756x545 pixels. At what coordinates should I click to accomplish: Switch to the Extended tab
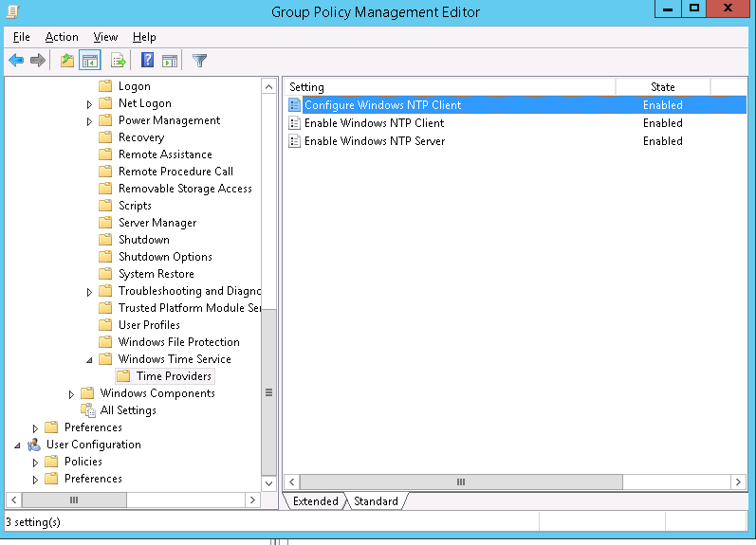[315, 501]
